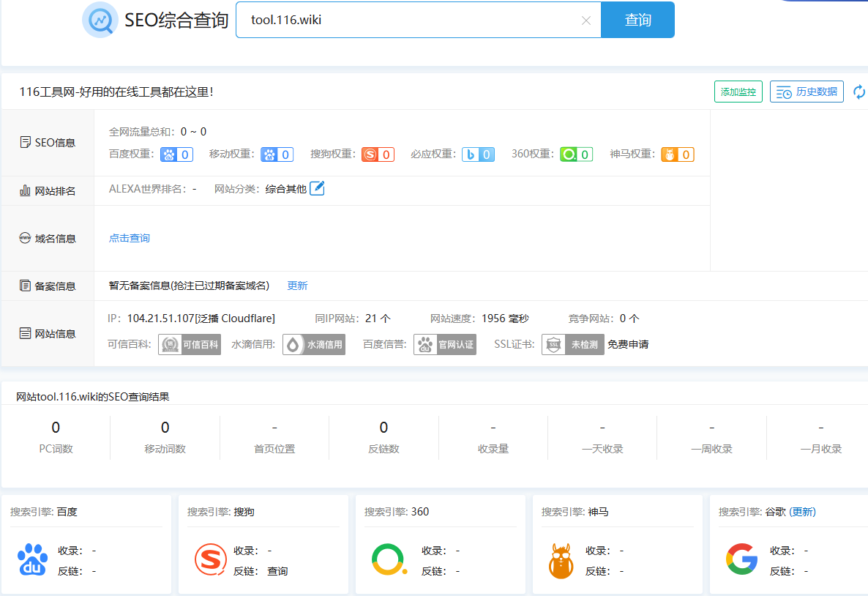This screenshot has width=868, height=596.
Task: Click 更新 link in 备案信息 row
Action: coord(297,286)
